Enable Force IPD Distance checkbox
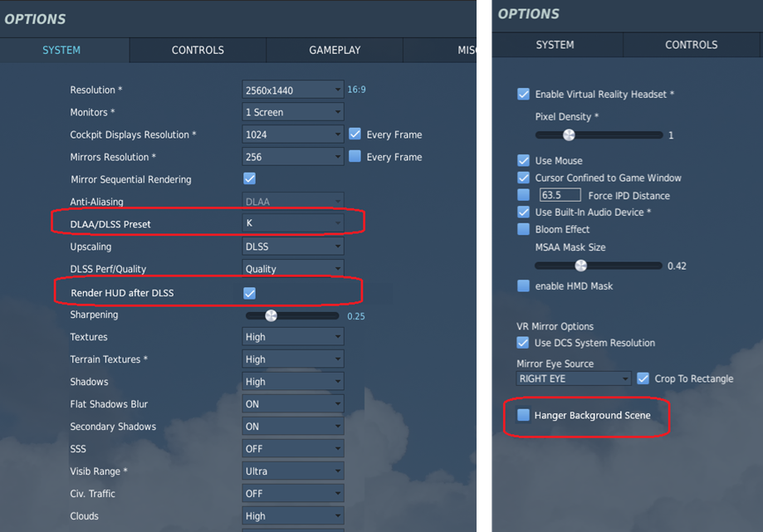The height and width of the screenshot is (532, 763). click(524, 195)
